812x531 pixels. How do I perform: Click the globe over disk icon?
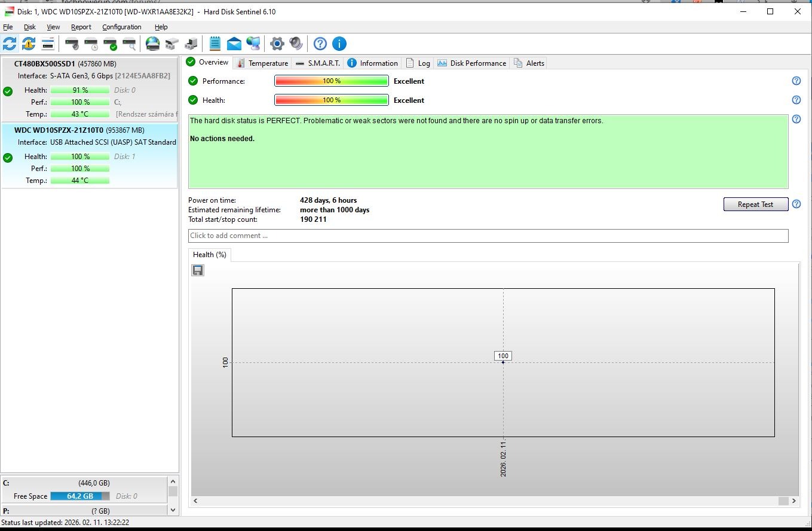(x=153, y=44)
